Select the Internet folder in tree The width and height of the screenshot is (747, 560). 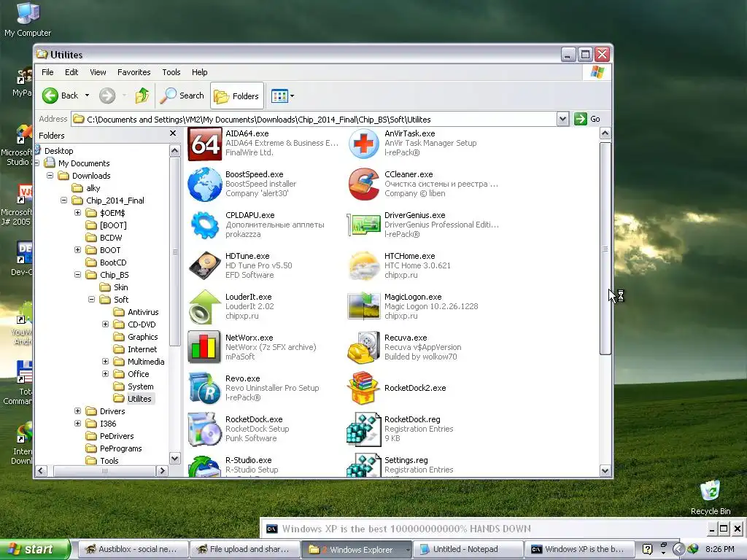pyautogui.click(x=135, y=349)
